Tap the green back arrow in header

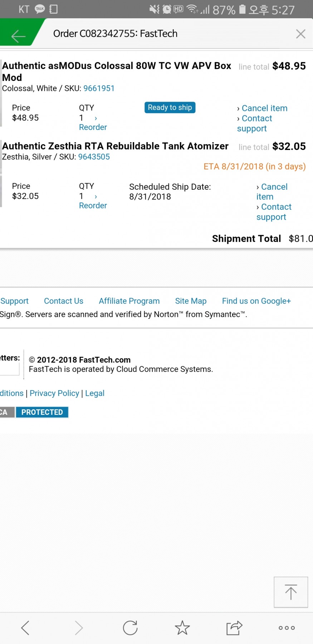18,36
